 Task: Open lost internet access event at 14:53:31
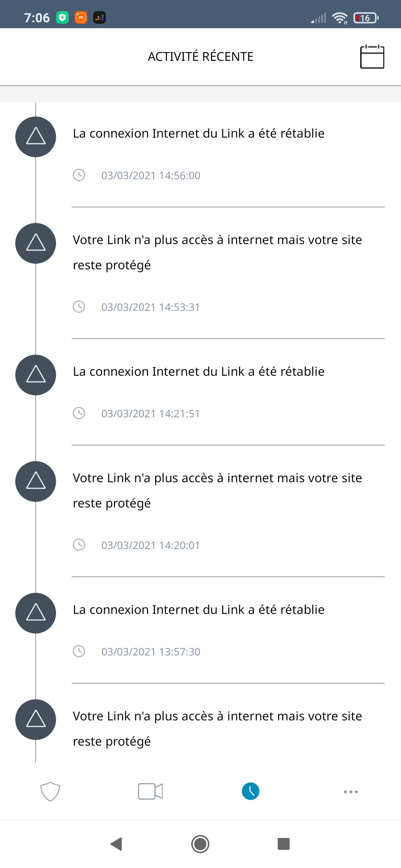[217, 252]
